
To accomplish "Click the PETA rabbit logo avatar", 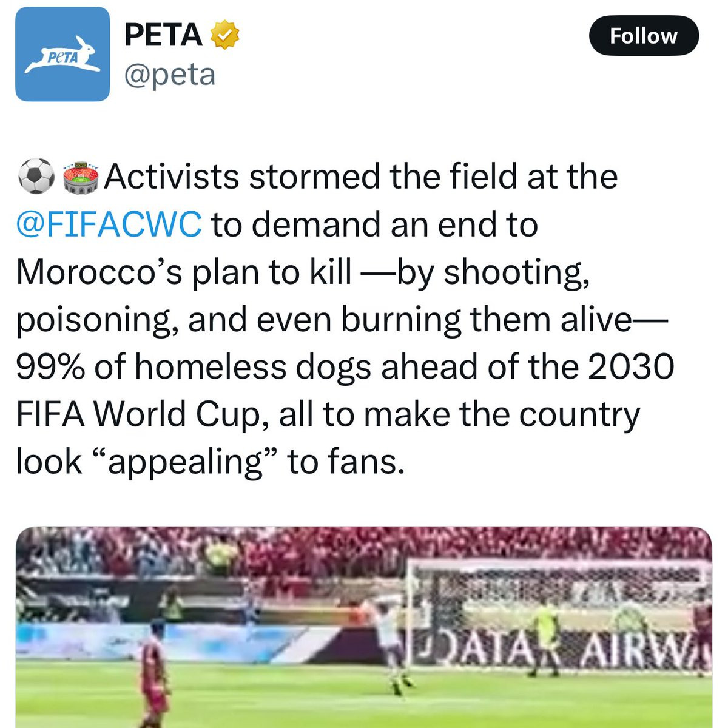I will (x=62, y=54).
